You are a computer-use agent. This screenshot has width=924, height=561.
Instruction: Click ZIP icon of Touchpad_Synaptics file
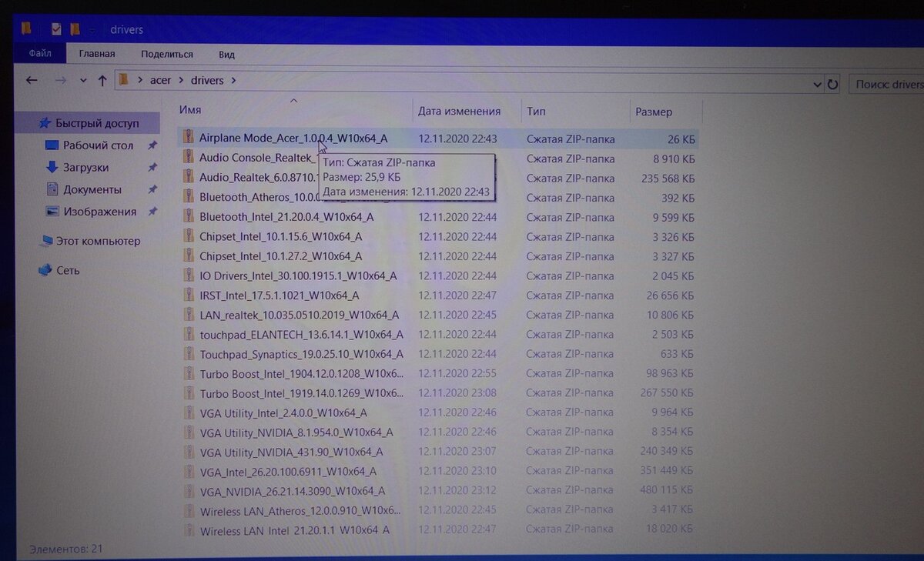coord(189,353)
